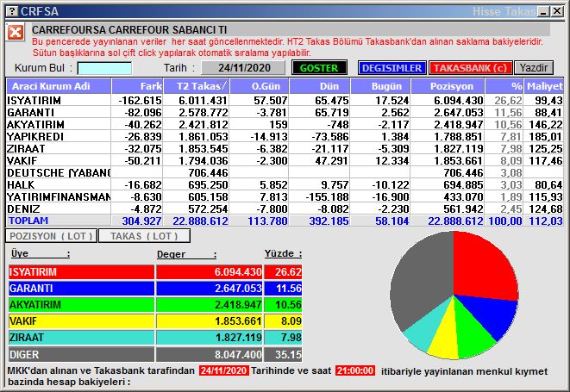This screenshot has width=570, height=392.
Task: Select the ZIRAAT row in table
Action: click(285, 148)
